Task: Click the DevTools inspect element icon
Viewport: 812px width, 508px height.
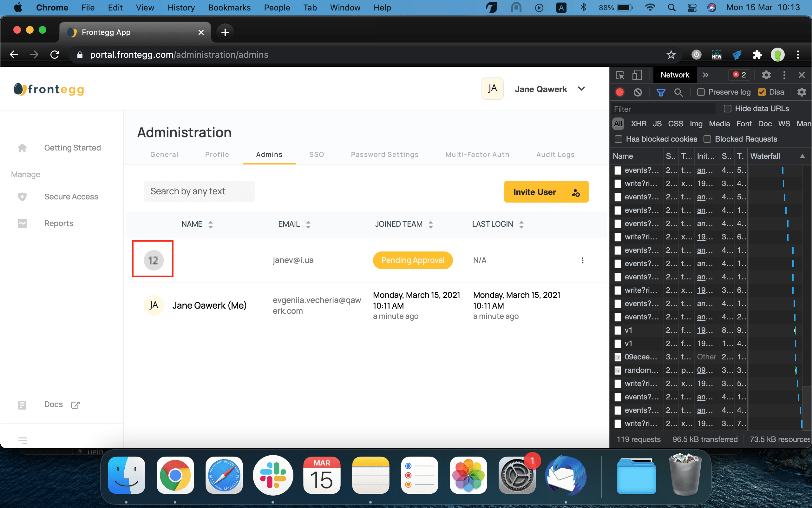Action: pos(620,75)
